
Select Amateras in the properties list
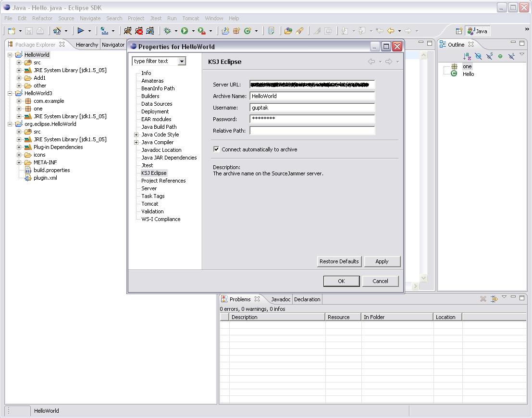pyautogui.click(x=152, y=81)
